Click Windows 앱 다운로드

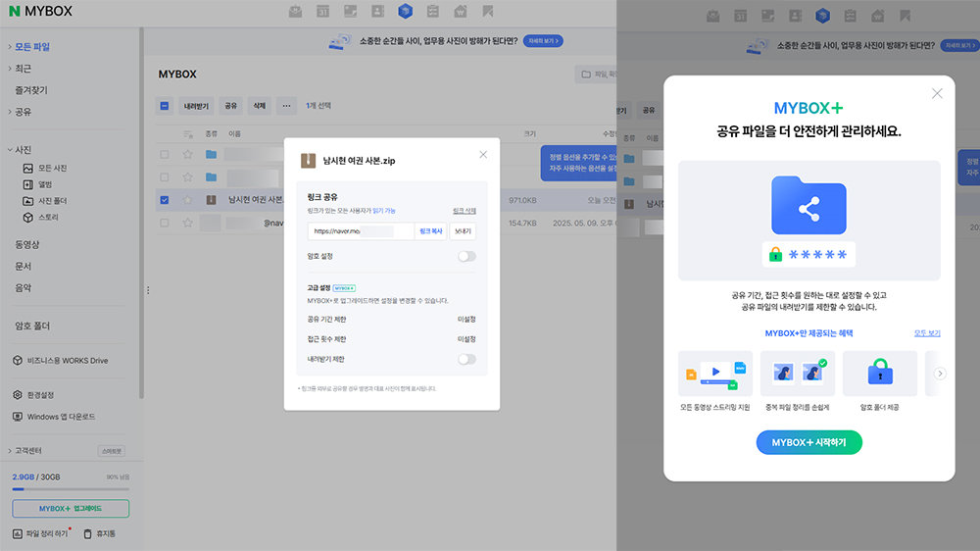tap(61, 417)
